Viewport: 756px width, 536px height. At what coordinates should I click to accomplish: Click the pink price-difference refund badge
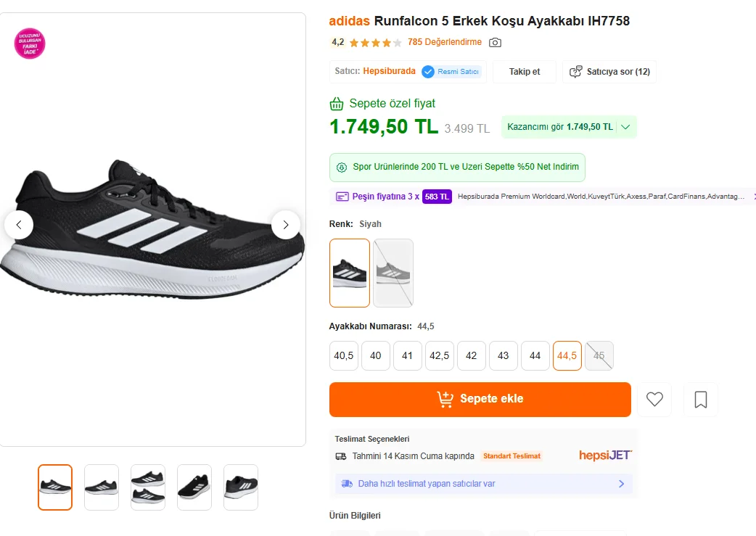(30, 44)
